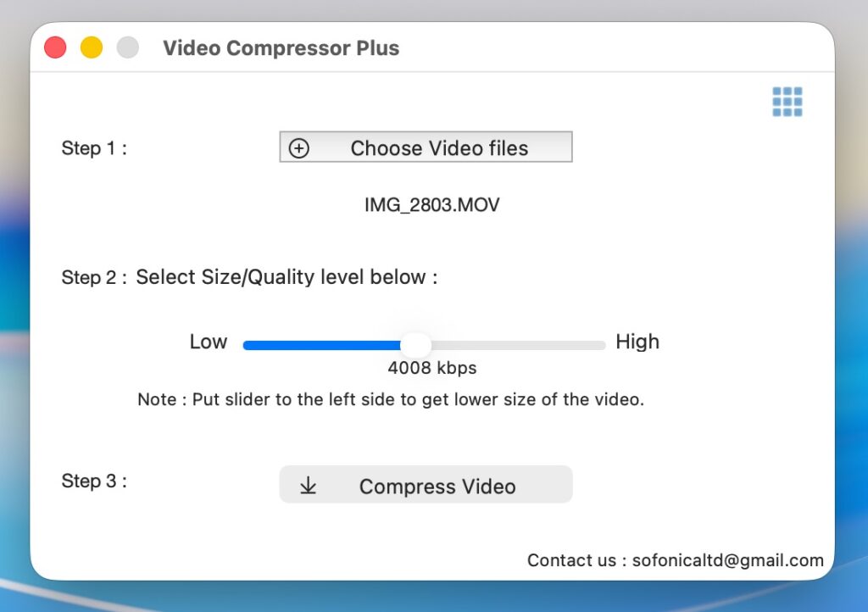The width and height of the screenshot is (868, 612).
Task: Click the Video Compressor Plus window title
Action: click(x=281, y=48)
